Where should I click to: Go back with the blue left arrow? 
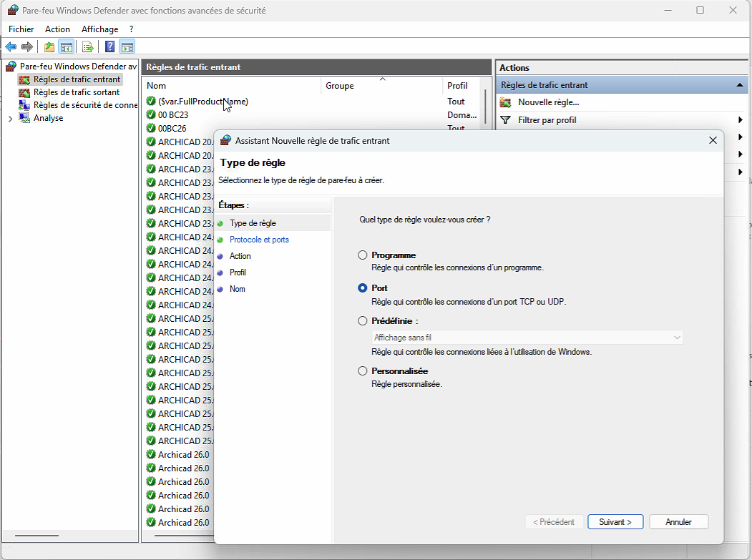[x=11, y=46]
